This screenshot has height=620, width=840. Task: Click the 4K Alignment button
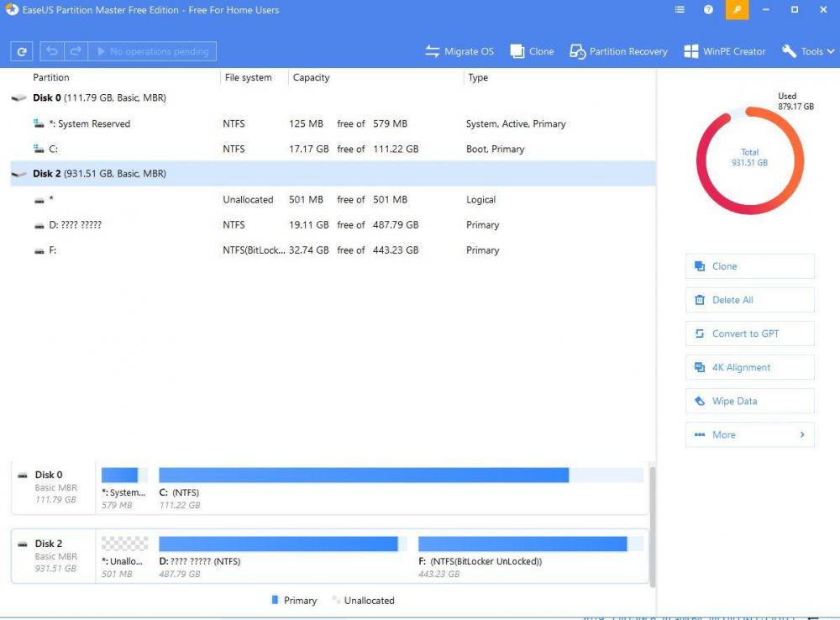[x=749, y=368]
